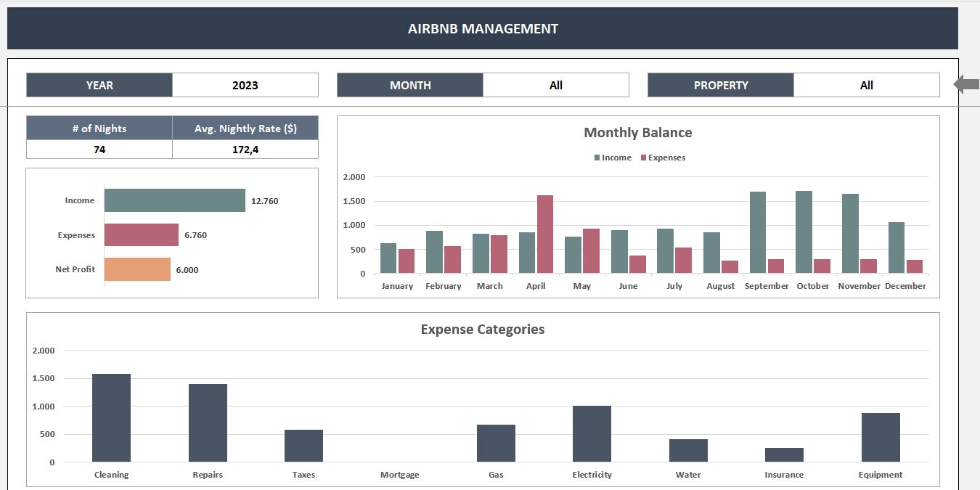
Task: Select the Insurance expense bar
Action: click(x=784, y=455)
